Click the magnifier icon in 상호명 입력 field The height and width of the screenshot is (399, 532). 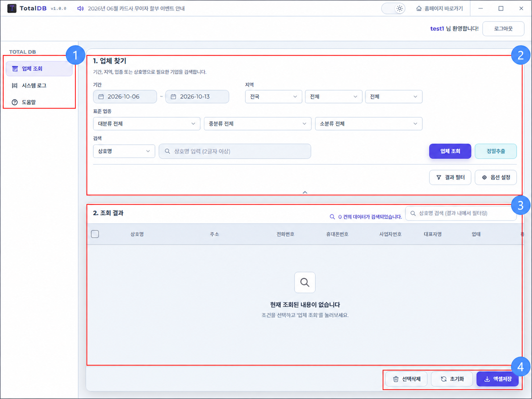point(168,151)
